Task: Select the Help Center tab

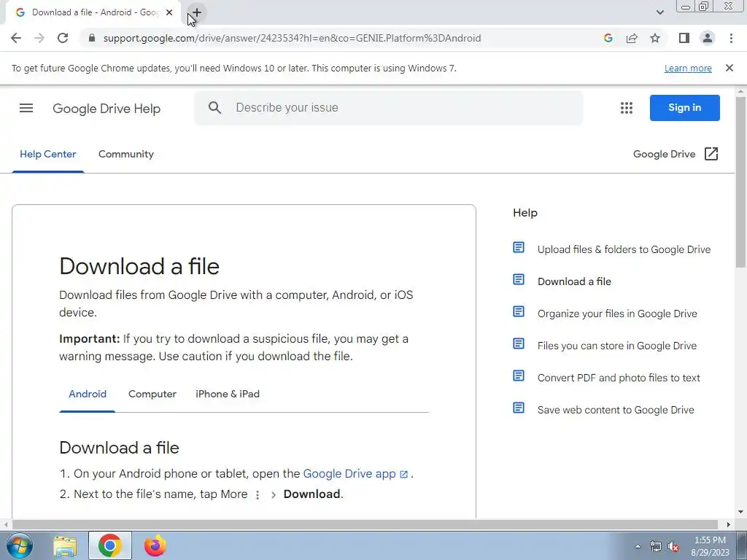Action: [47, 155]
